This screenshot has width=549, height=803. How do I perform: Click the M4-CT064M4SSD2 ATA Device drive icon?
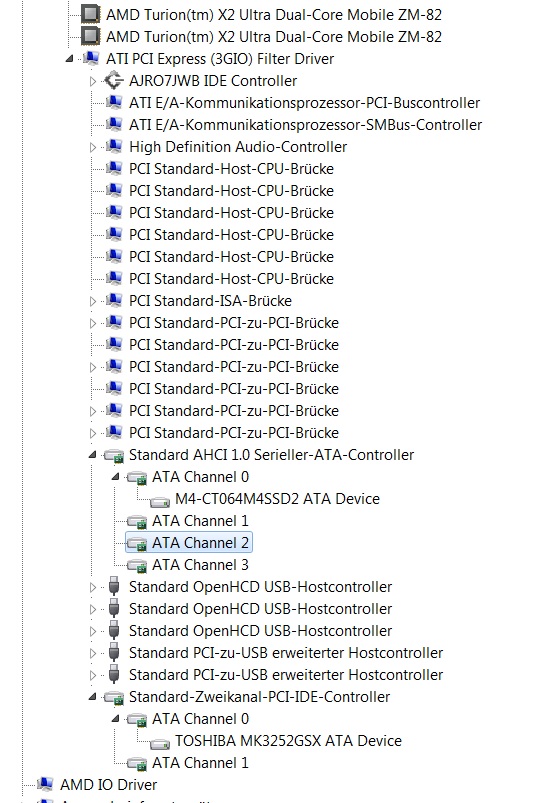[x=160, y=500]
